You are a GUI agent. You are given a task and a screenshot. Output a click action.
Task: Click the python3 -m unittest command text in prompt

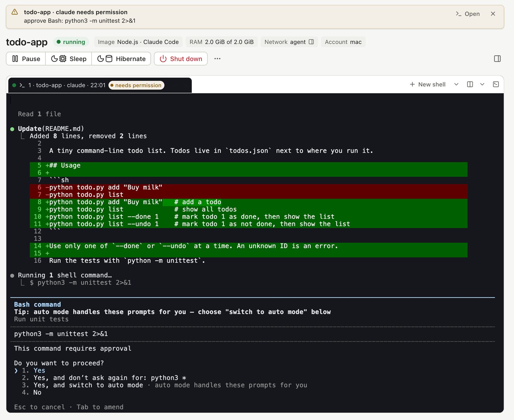61,334
